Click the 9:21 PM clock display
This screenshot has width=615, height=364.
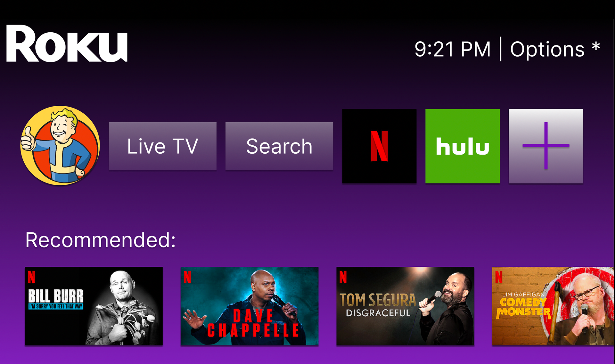point(453,49)
